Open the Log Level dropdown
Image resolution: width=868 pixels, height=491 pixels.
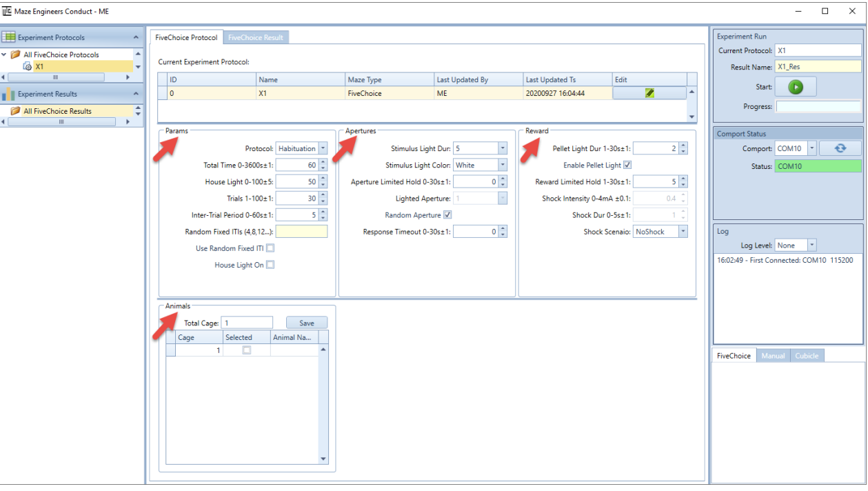(x=811, y=245)
